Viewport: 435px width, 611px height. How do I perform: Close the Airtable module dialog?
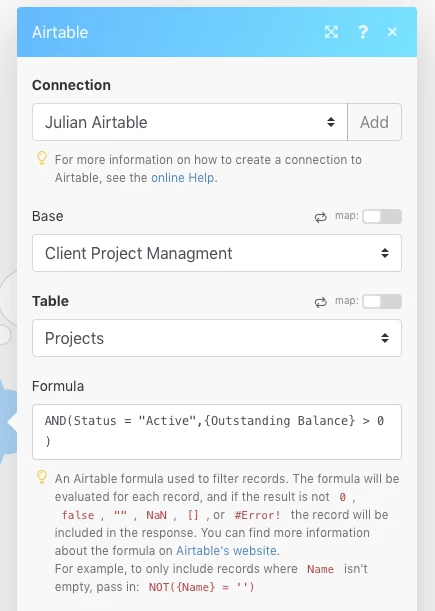pyautogui.click(x=392, y=32)
